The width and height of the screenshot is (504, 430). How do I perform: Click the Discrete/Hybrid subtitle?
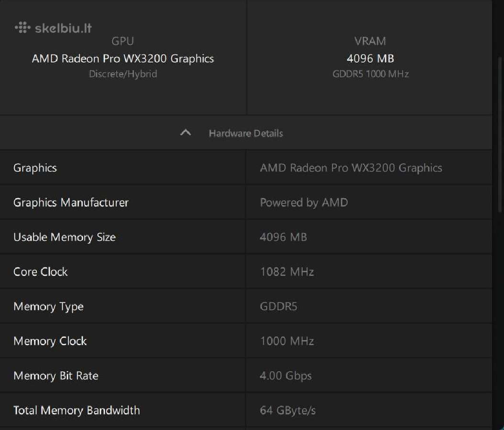[123, 74]
